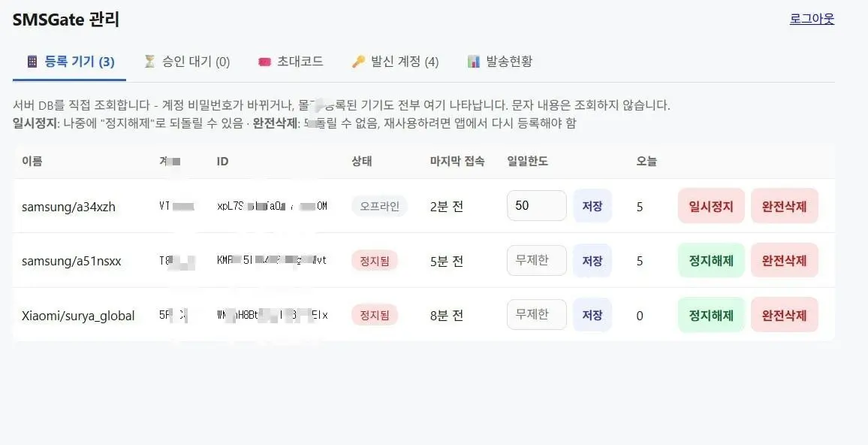Image resolution: width=868 pixels, height=445 pixels.
Task: Save daily limit for samsung/a34xzh
Action: tap(592, 206)
